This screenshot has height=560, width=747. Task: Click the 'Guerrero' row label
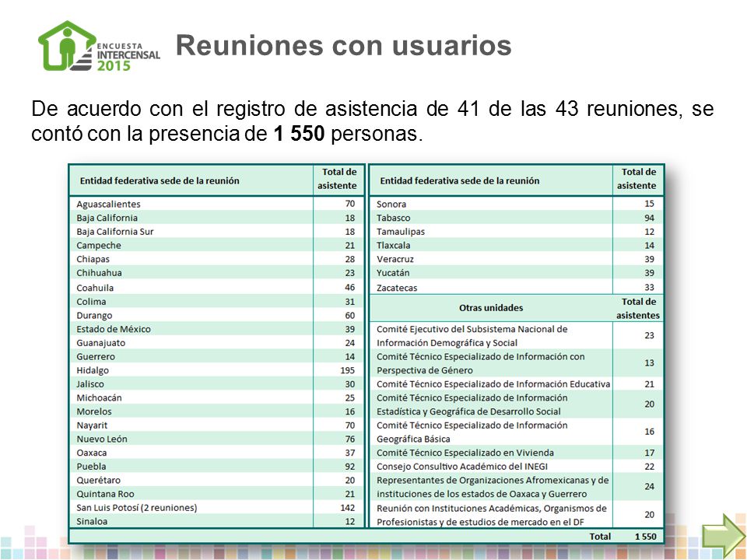click(x=96, y=357)
